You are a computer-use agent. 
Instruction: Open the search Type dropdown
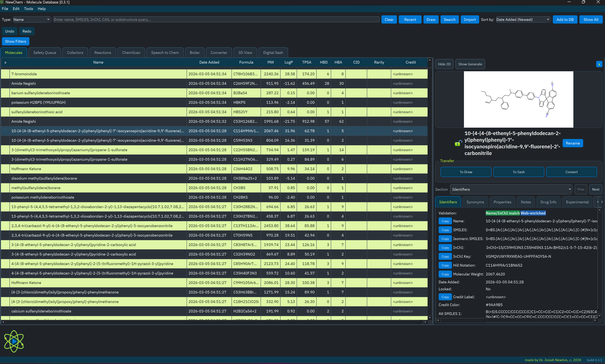[x=32, y=20]
